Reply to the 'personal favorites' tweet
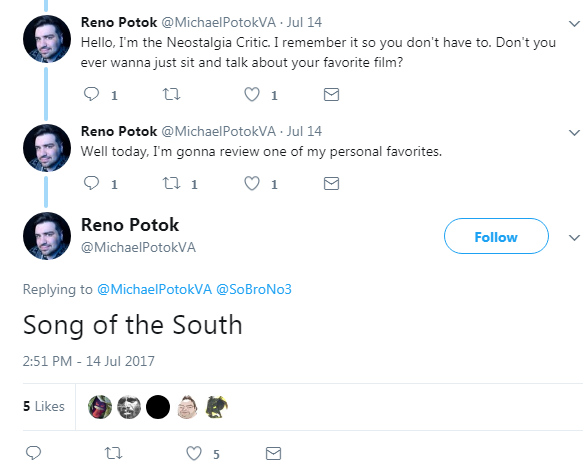 91,183
